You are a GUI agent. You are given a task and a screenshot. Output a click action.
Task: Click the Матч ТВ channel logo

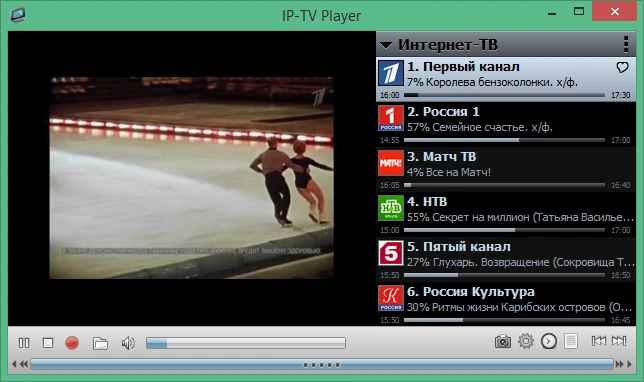pyautogui.click(x=391, y=163)
